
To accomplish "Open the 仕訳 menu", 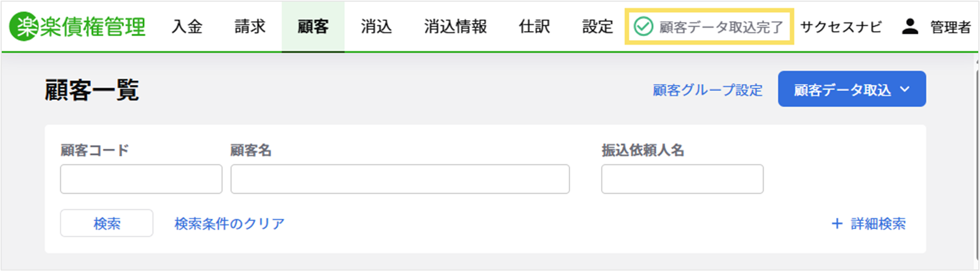I will (534, 26).
